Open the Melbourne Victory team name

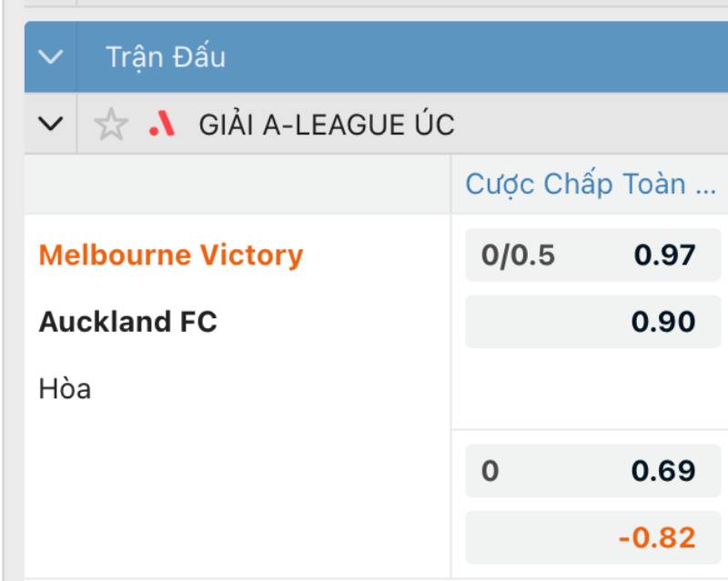(171, 255)
